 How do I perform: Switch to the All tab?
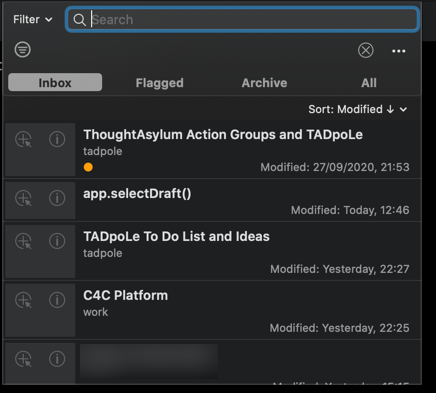pos(369,83)
